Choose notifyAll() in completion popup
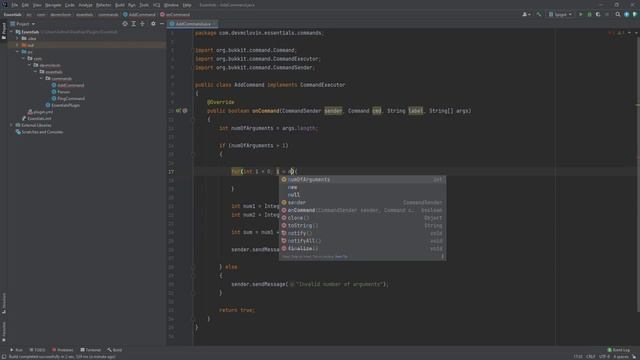This screenshot has width=640, height=360. [362, 241]
